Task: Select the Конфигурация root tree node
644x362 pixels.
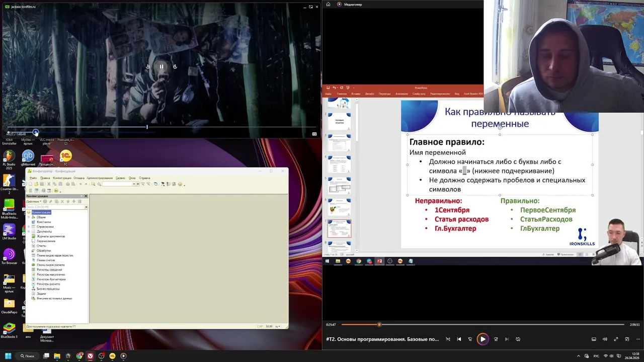Action: coord(41,212)
